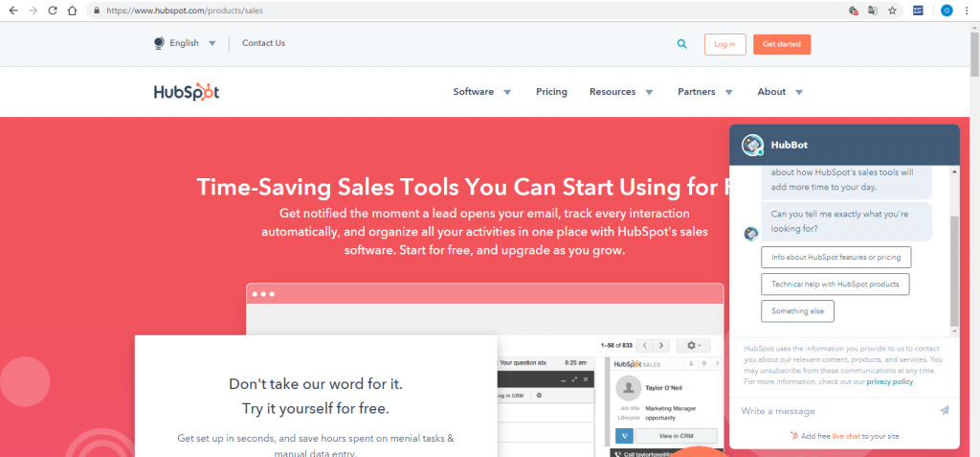
Task: Expand the Resources menu arrow
Action: (650, 93)
